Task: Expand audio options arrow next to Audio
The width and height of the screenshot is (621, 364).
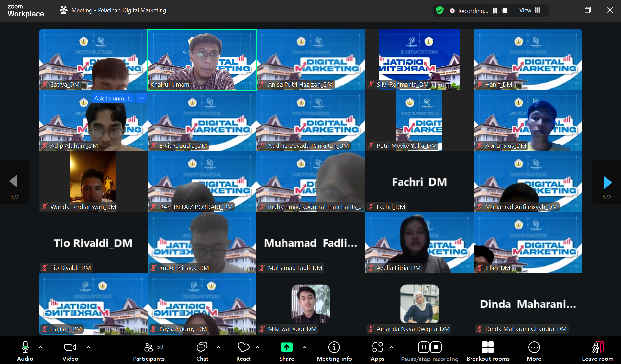Action: [x=41, y=347]
